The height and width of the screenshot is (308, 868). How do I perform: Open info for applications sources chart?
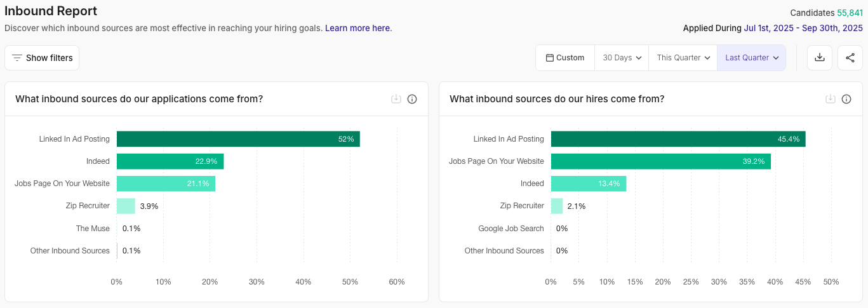[412, 99]
